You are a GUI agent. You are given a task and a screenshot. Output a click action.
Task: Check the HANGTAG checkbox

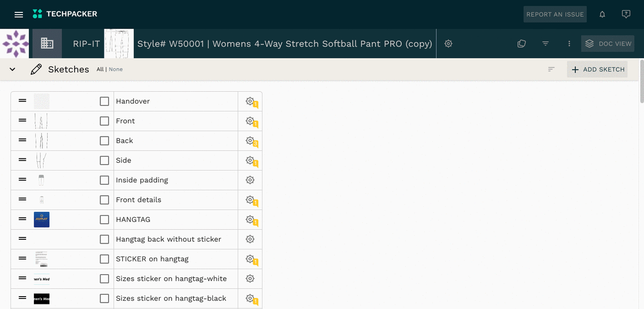(x=105, y=220)
